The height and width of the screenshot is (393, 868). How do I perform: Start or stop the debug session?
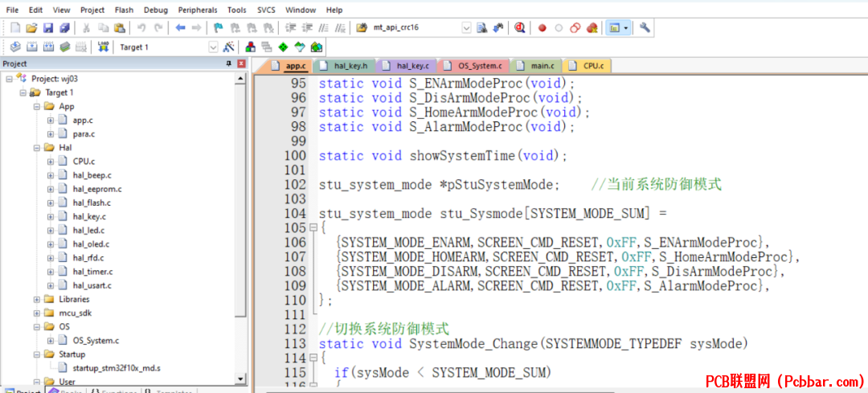point(519,27)
